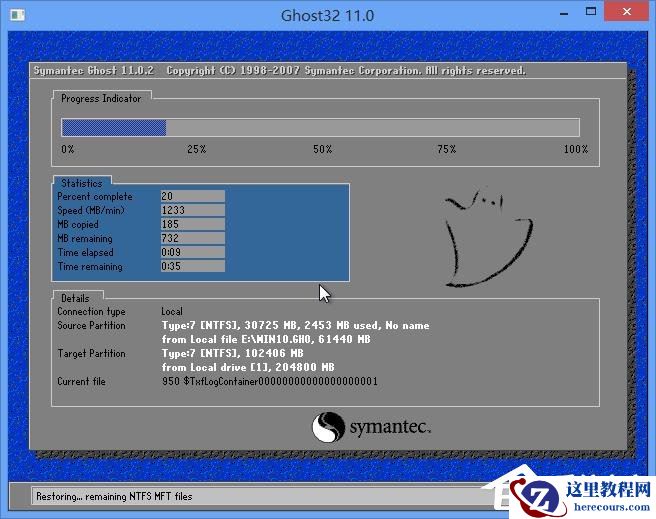Minimize the Ghost32 11.0 window
Image resolution: width=656 pixels, height=519 pixels.
point(564,14)
